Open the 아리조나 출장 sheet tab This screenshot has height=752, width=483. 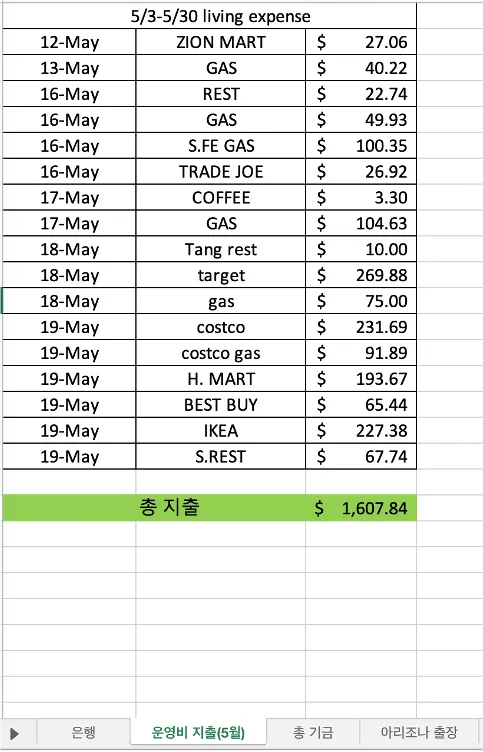pyautogui.click(x=419, y=732)
